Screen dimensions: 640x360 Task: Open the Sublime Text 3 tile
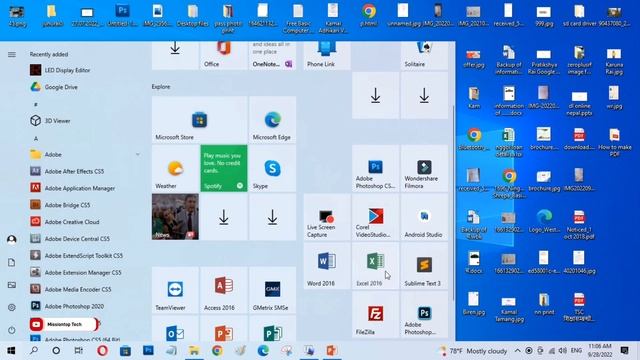(x=424, y=266)
